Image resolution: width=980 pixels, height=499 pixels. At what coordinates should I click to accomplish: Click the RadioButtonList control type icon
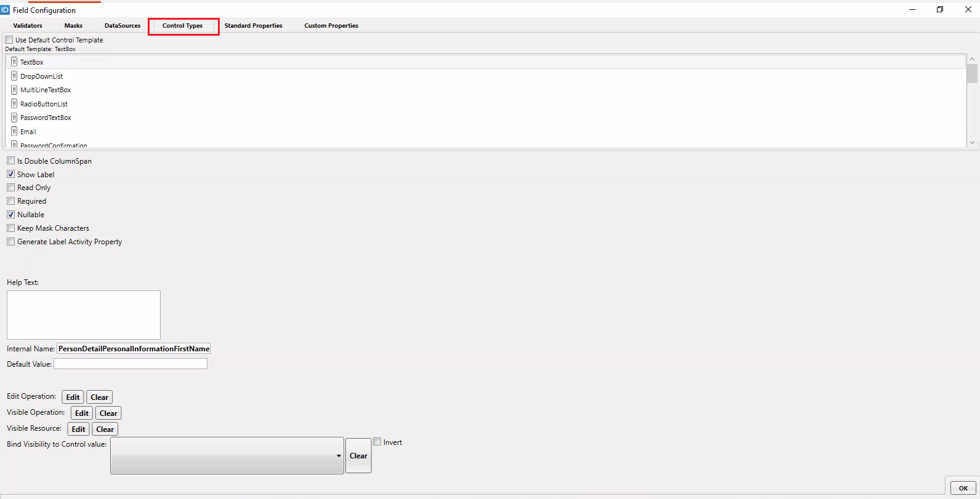[14, 104]
